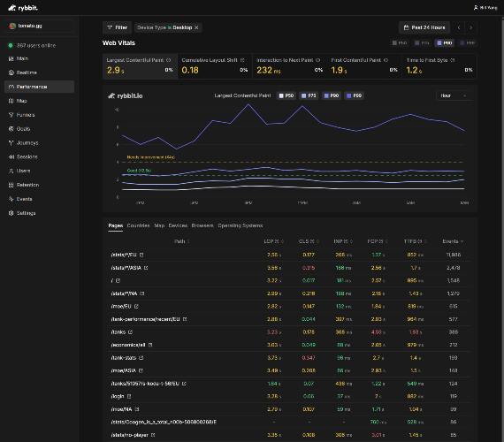The height and width of the screenshot is (442, 504).
Task: Go to previous time period arrow
Action: tap(459, 27)
